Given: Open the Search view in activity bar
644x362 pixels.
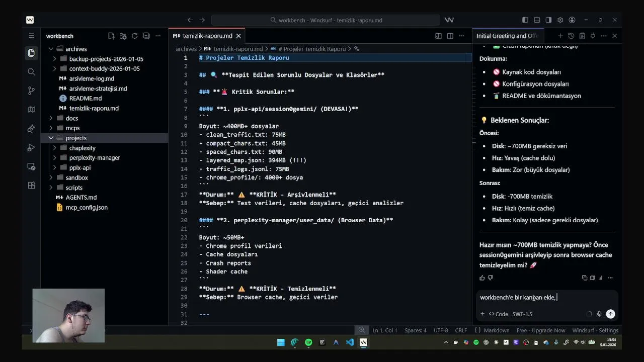Looking at the screenshot, I should coord(31,72).
